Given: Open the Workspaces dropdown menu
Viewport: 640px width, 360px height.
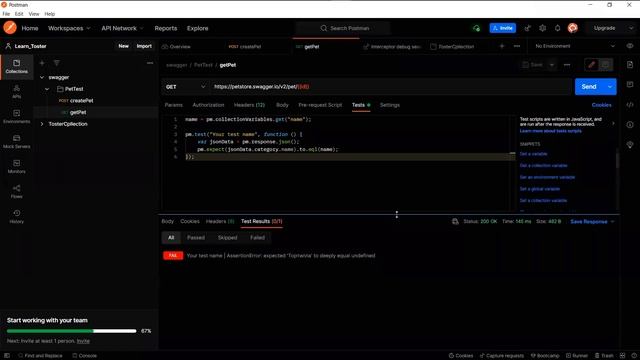Looking at the screenshot, I should (69, 28).
